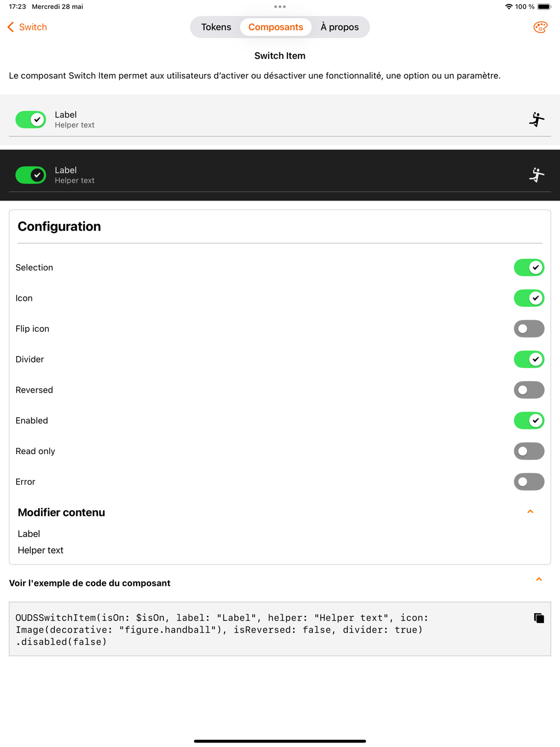Tap the battery status indicator
The image size is (560, 747).
click(x=544, y=7)
